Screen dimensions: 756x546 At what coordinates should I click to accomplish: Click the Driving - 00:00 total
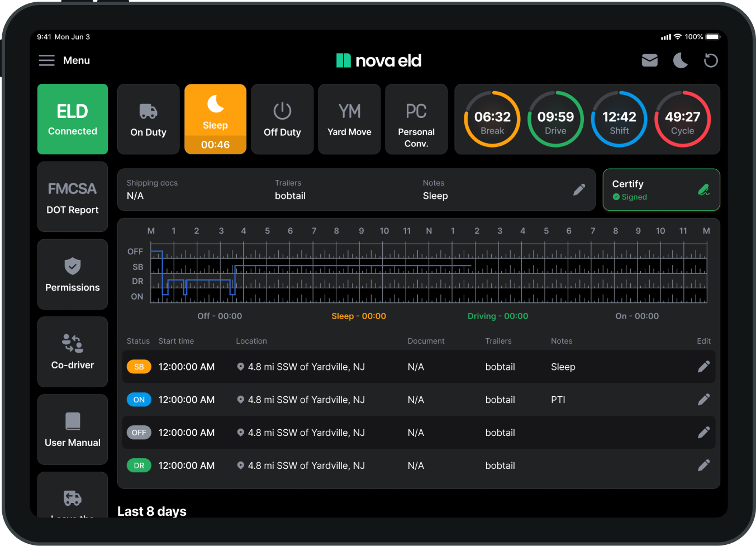(x=498, y=316)
